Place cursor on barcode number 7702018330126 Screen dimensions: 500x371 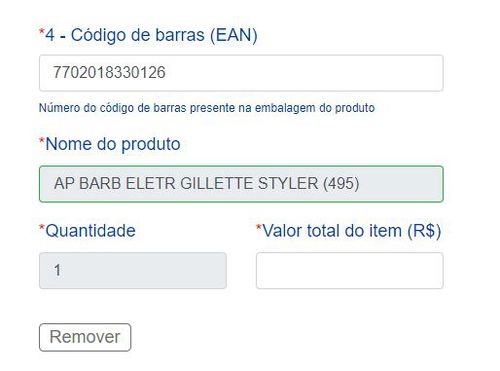click(x=109, y=73)
